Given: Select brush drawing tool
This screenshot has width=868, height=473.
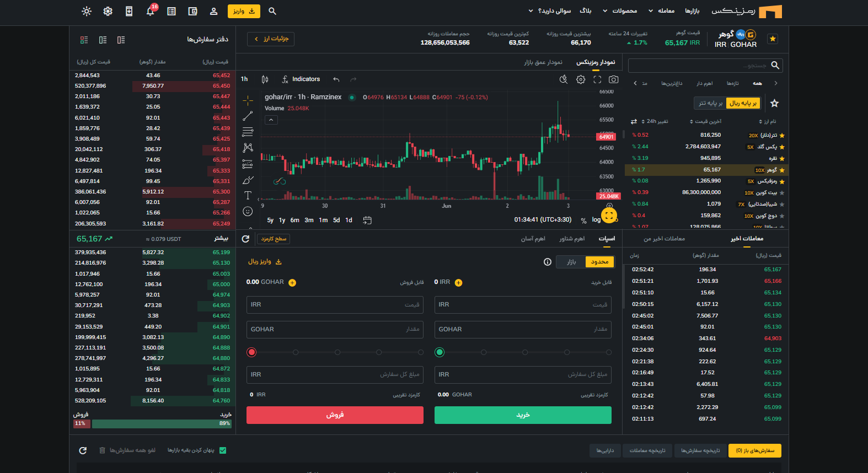Looking at the screenshot, I should [248, 180].
